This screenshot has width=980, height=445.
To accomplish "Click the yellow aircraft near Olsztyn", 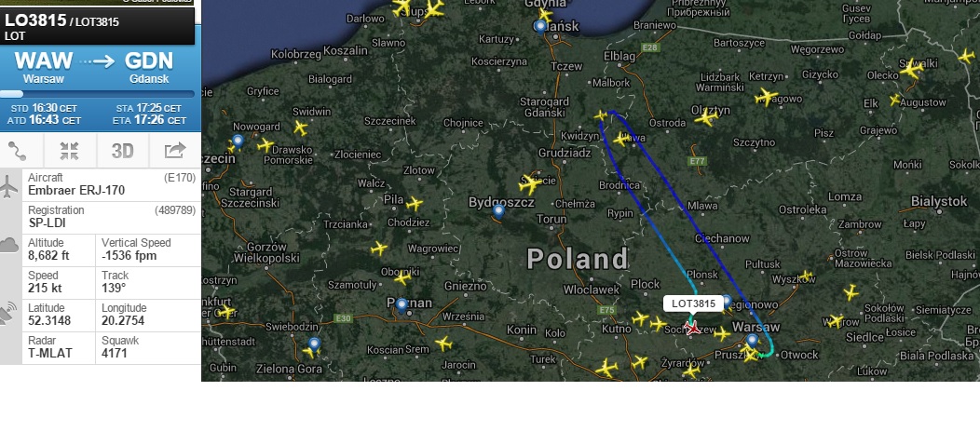I will point(705,117).
